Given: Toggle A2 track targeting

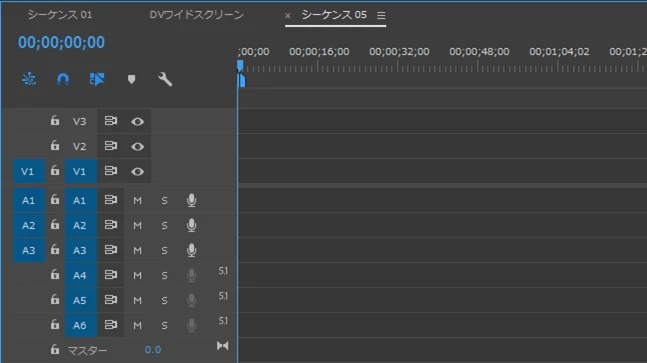Looking at the screenshot, I should pyautogui.click(x=80, y=225).
